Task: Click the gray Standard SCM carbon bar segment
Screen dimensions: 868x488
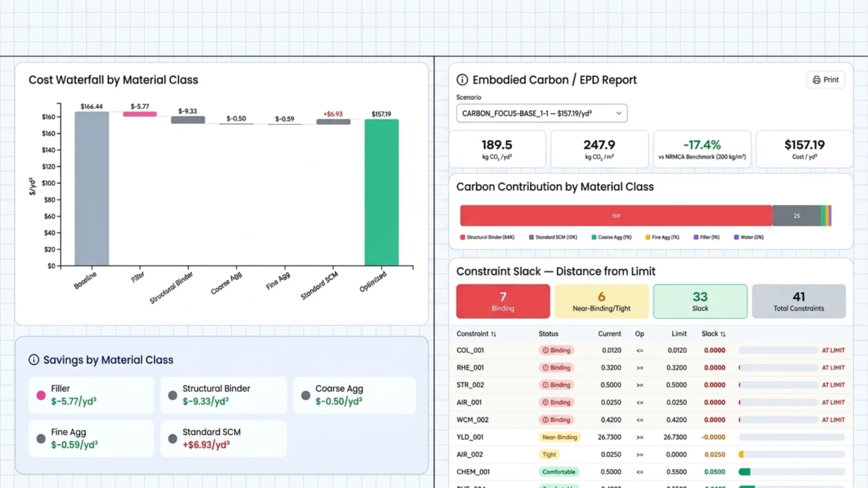Action: 797,216
